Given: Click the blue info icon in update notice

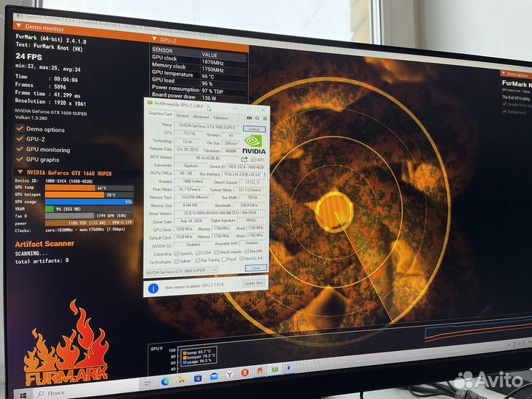Looking at the screenshot, I should [x=153, y=287].
